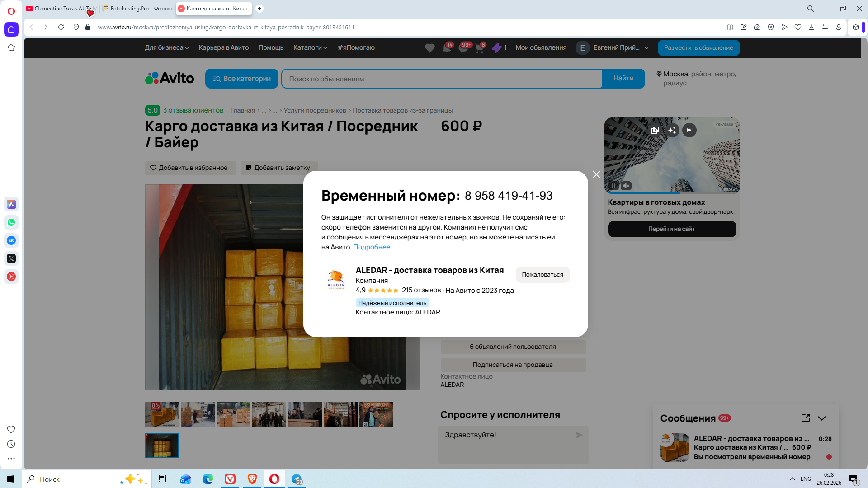Reload the current page
The image size is (868, 488).
tap(61, 27)
